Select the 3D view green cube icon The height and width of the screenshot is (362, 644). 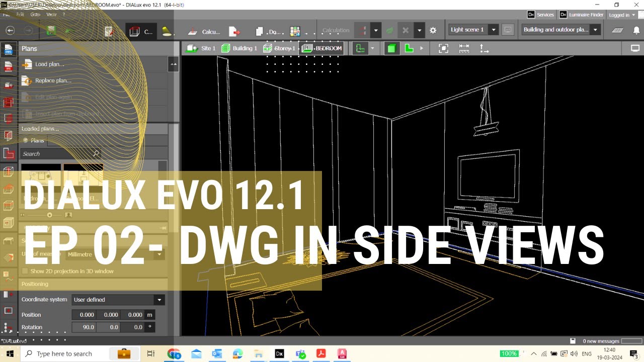tap(391, 48)
